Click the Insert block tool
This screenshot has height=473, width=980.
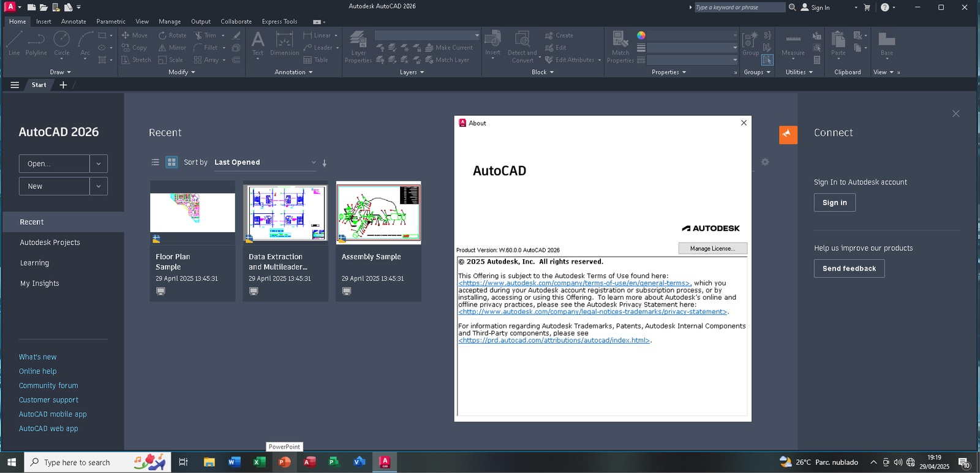click(x=492, y=44)
